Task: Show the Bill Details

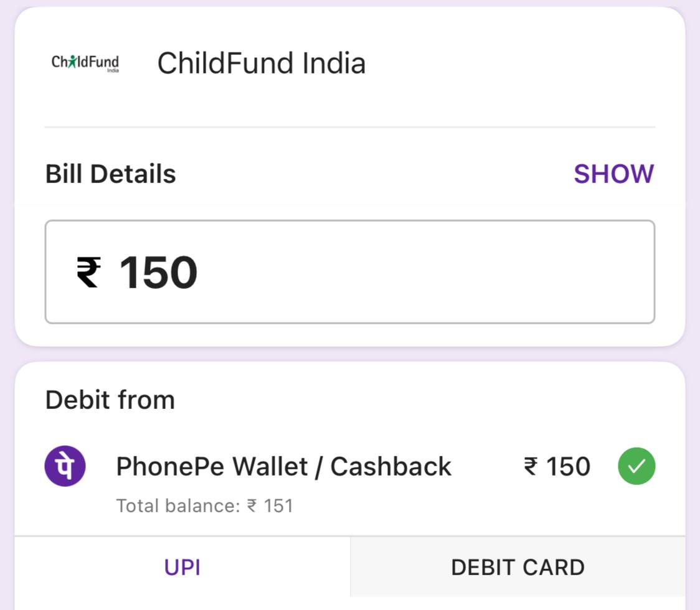Action: point(613,174)
